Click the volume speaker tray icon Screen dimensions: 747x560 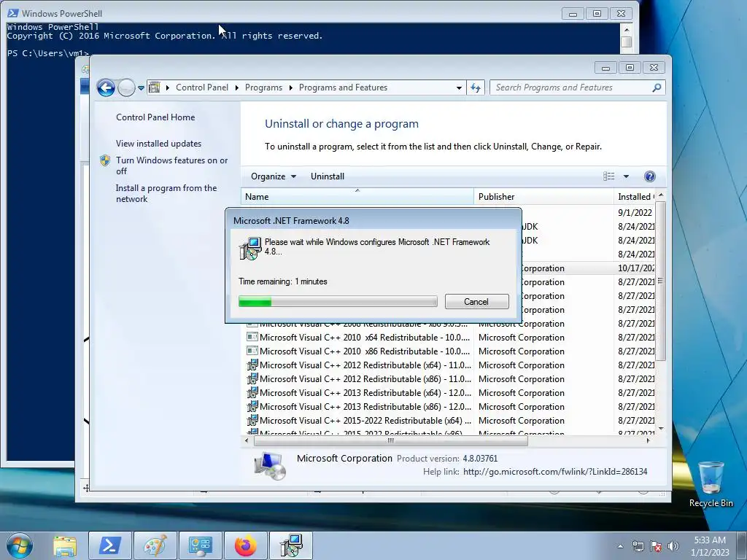coord(673,546)
